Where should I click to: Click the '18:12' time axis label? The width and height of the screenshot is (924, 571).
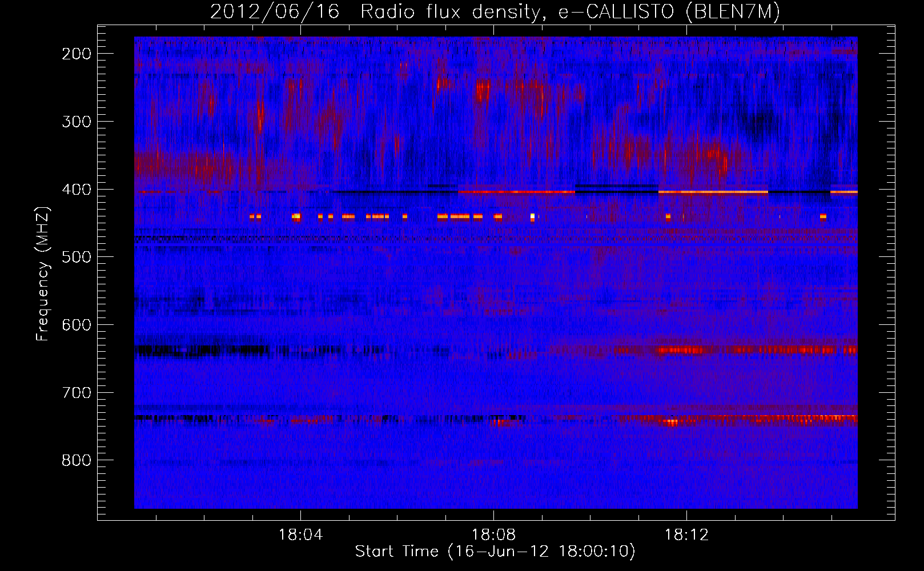coord(686,535)
